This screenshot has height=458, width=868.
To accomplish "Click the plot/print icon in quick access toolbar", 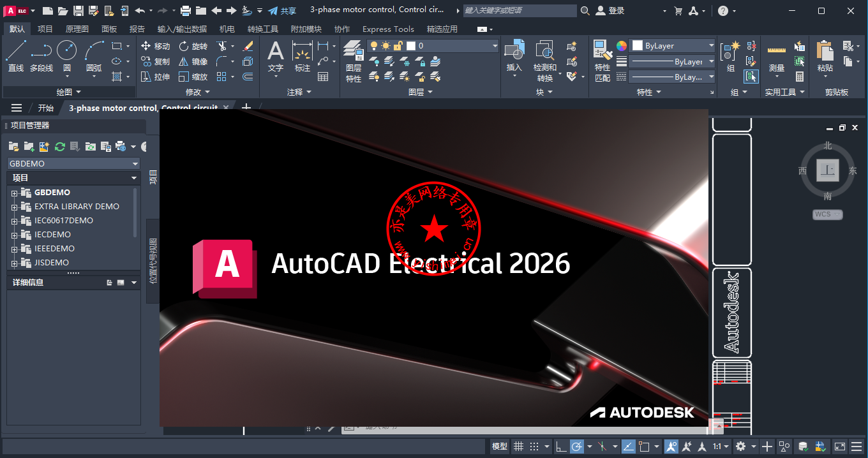I will [186, 11].
